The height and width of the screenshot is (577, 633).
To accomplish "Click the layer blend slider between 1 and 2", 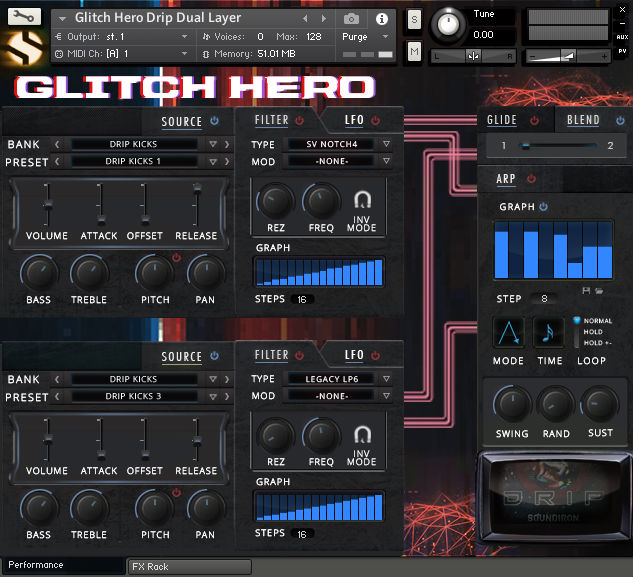I will coord(557,145).
